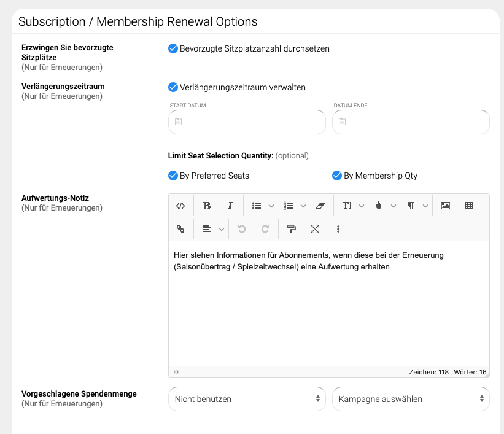
Task: Click the Start Datum date field
Action: point(247,122)
